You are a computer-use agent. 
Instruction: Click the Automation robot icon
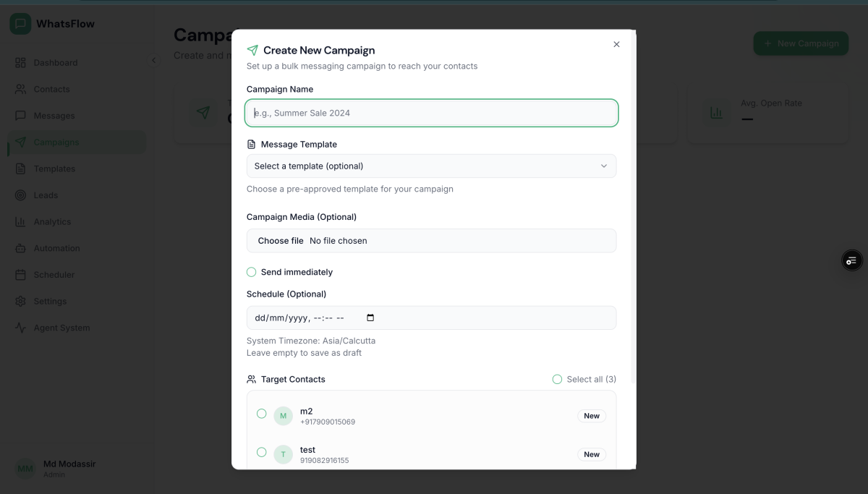coord(20,248)
